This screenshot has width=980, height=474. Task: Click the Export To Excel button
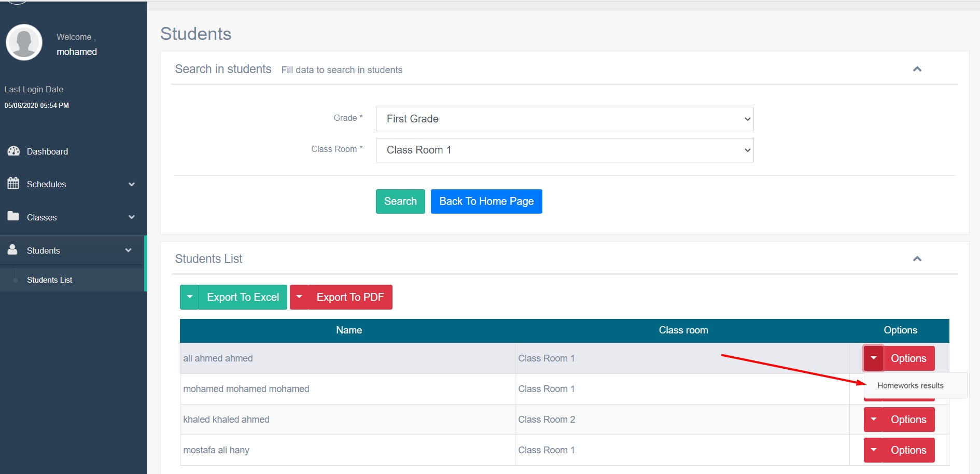243,297
